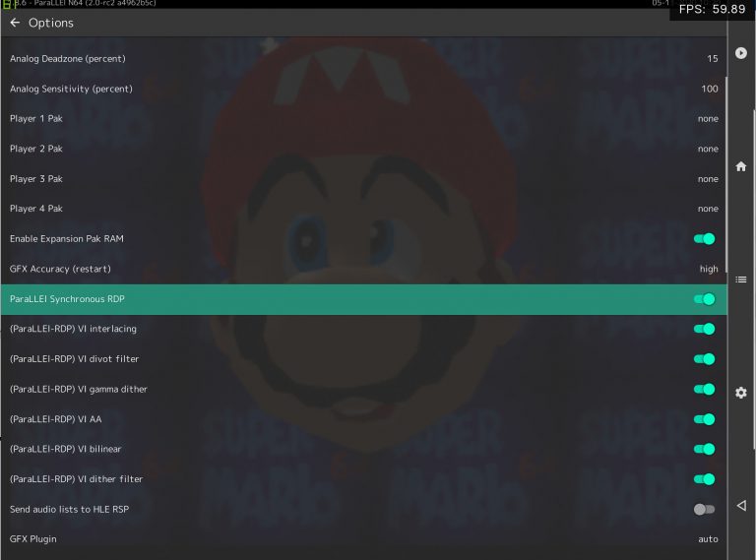The height and width of the screenshot is (560, 756).
Task: Open the settings gear in the sidebar
Action: (741, 393)
